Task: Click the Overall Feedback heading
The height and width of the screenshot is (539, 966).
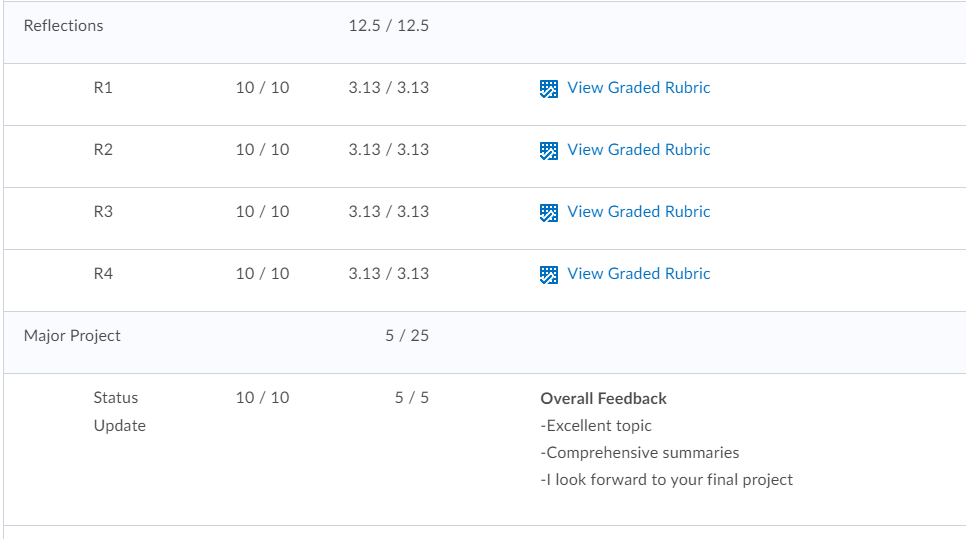Action: coord(603,399)
